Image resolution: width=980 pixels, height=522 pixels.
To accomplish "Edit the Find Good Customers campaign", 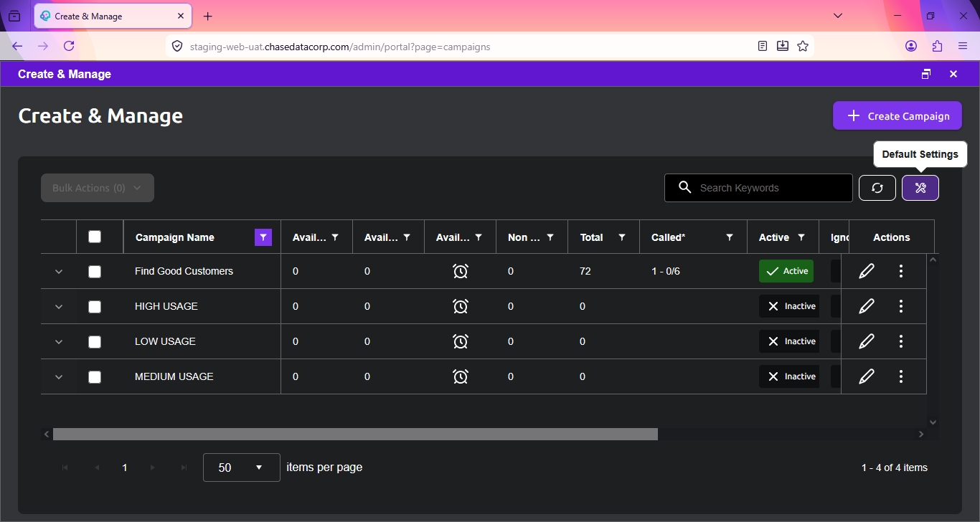I will pos(867,271).
